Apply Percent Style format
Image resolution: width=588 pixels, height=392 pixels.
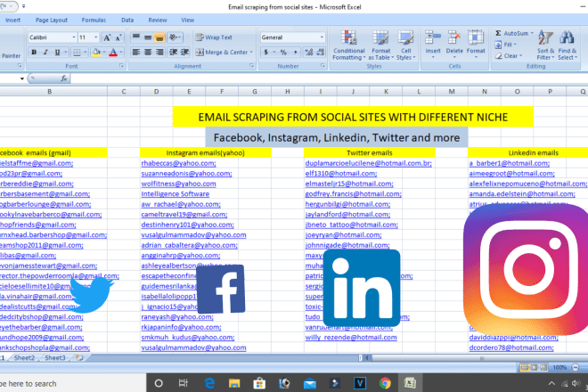tap(283, 53)
